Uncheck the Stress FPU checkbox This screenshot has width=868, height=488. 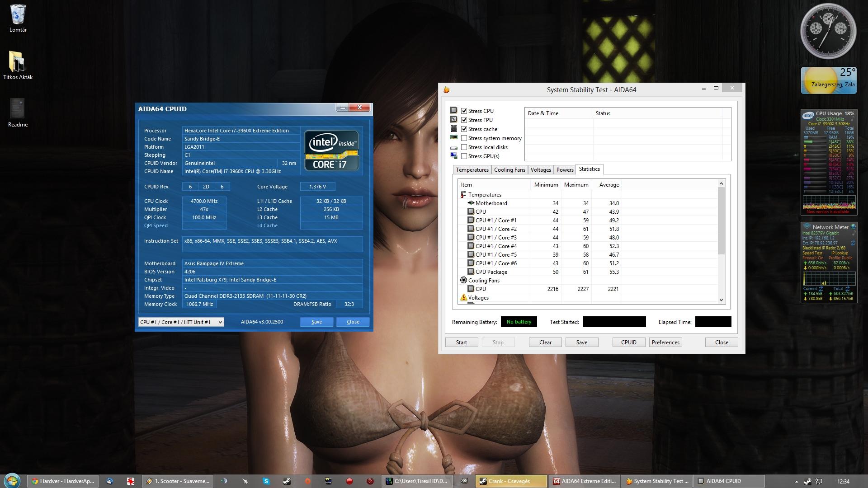point(464,120)
